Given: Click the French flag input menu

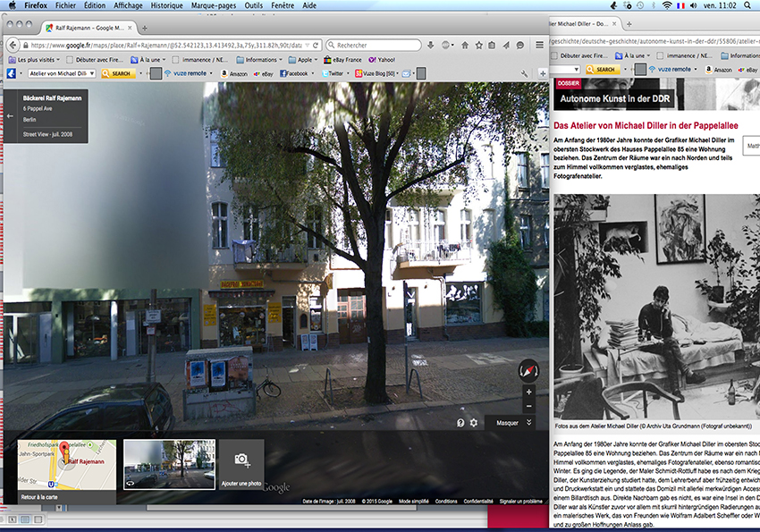Looking at the screenshot, I should [x=680, y=5].
